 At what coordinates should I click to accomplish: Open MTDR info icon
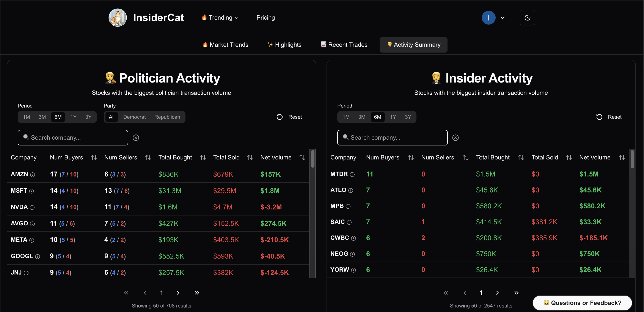[352, 174]
